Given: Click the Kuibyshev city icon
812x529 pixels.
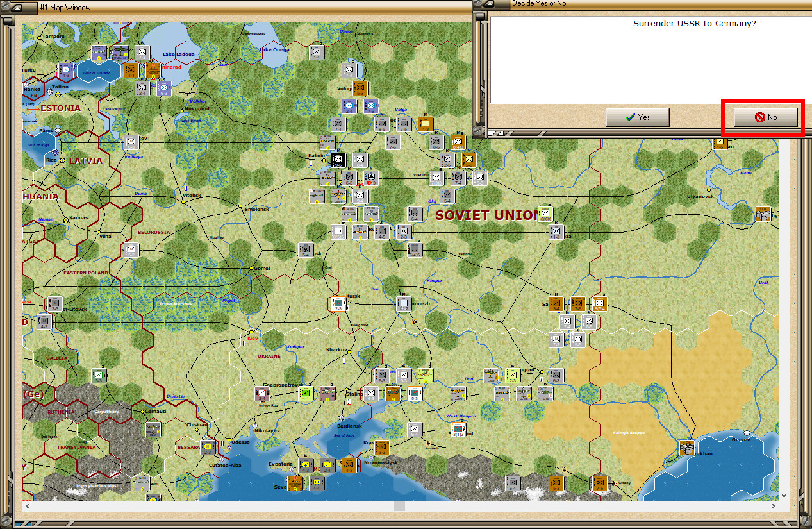Looking at the screenshot, I should coord(763,214).
